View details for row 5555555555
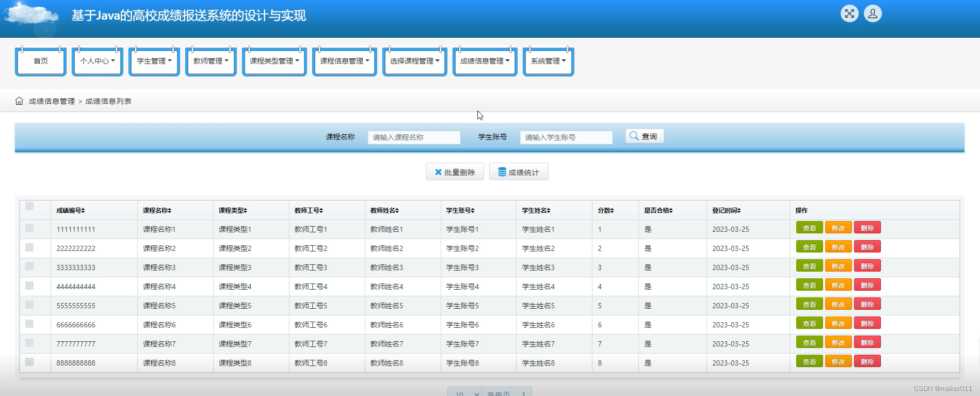 (x=810, y=304)
